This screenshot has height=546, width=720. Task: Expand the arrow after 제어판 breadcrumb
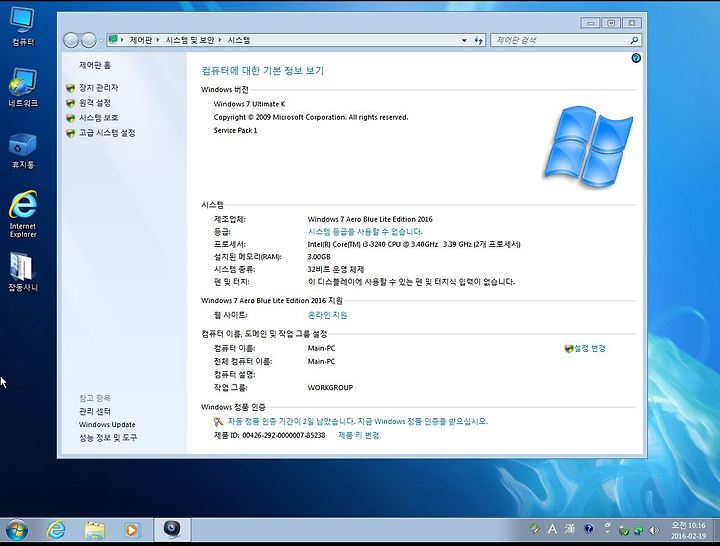pyautogui.click(x=158, y=40)
